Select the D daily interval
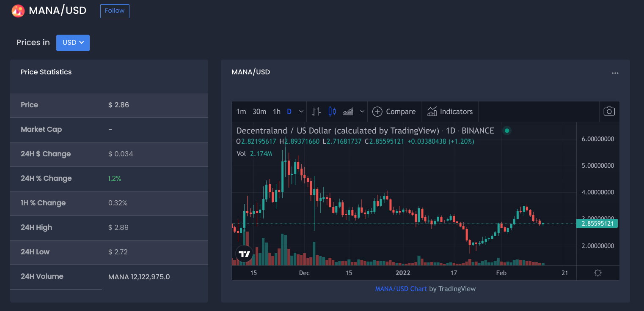This screenshot has width=644, height=311. (x=289, y=112)
